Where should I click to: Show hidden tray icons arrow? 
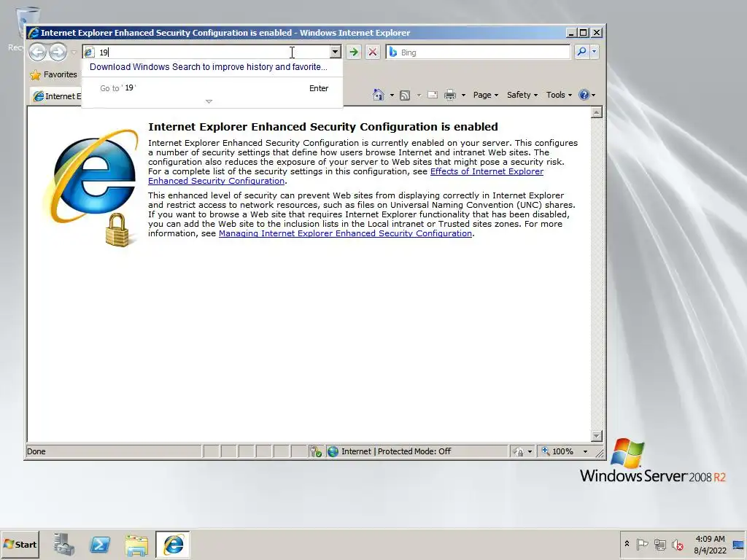[627, 544]
